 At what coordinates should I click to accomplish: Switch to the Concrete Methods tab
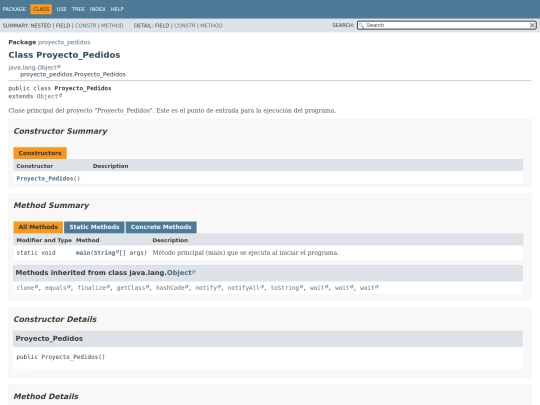pos(161,227)
